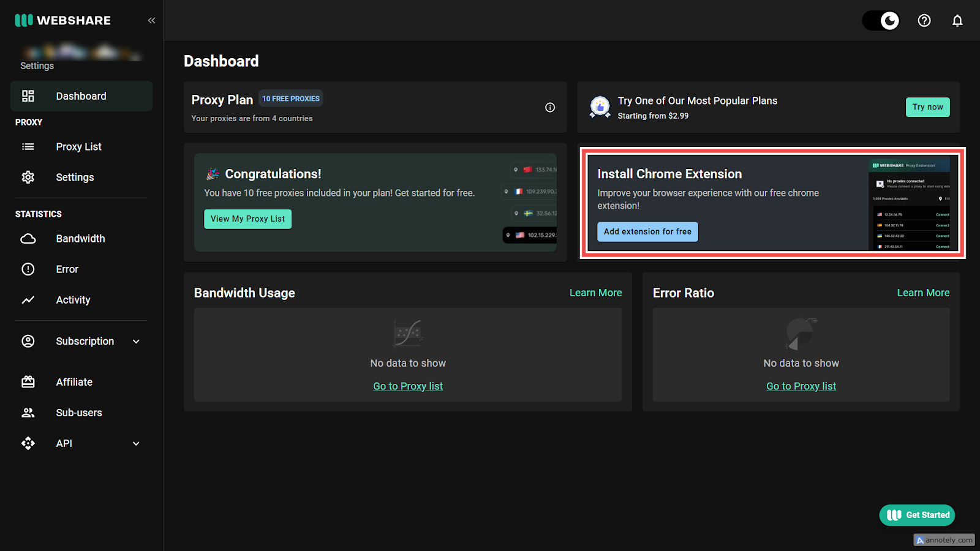
Task: Expand the API menu chevron
Action: [x=136, y=444]
